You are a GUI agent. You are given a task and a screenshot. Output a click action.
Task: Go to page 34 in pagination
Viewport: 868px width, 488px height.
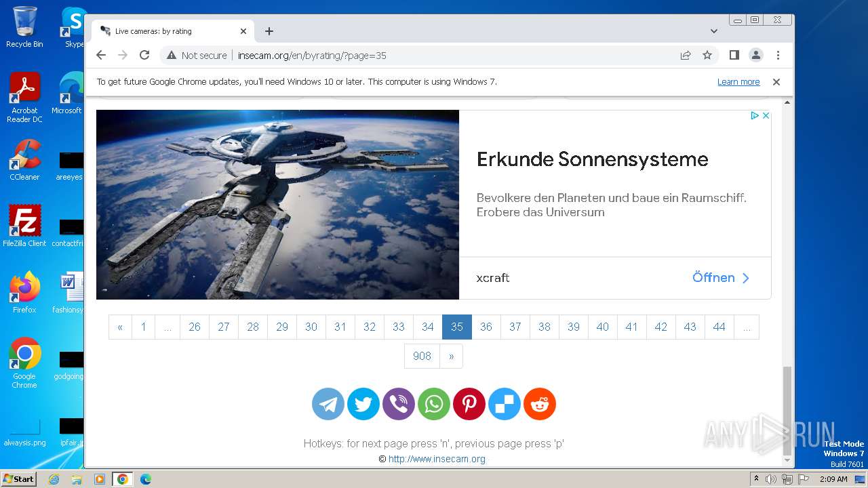tap(427, 327)
